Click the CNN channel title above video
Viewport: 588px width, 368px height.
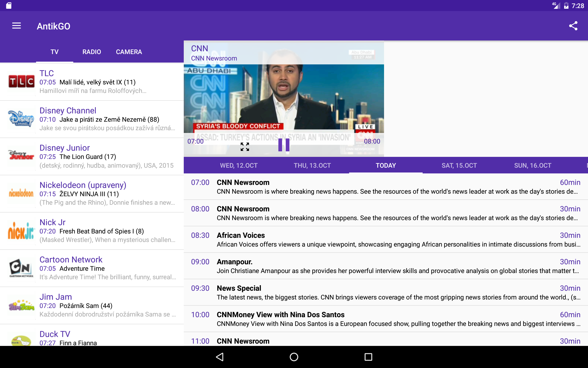click(199, 49)
